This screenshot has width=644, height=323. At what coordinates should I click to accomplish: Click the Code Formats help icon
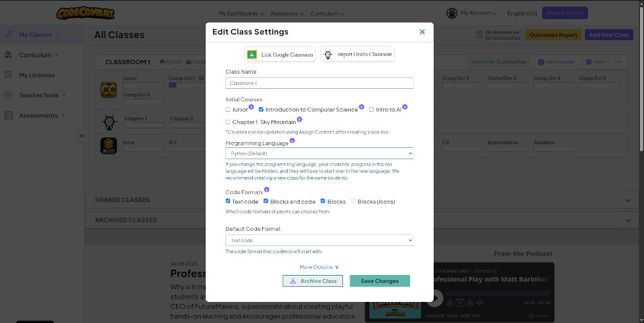point(267,189)
